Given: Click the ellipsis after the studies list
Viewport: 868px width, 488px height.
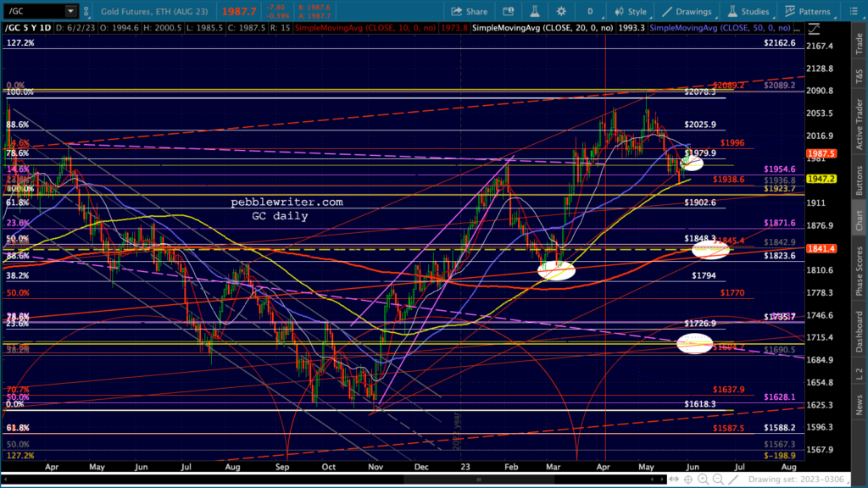Looking at the screenshot, I should coord(797,28).
